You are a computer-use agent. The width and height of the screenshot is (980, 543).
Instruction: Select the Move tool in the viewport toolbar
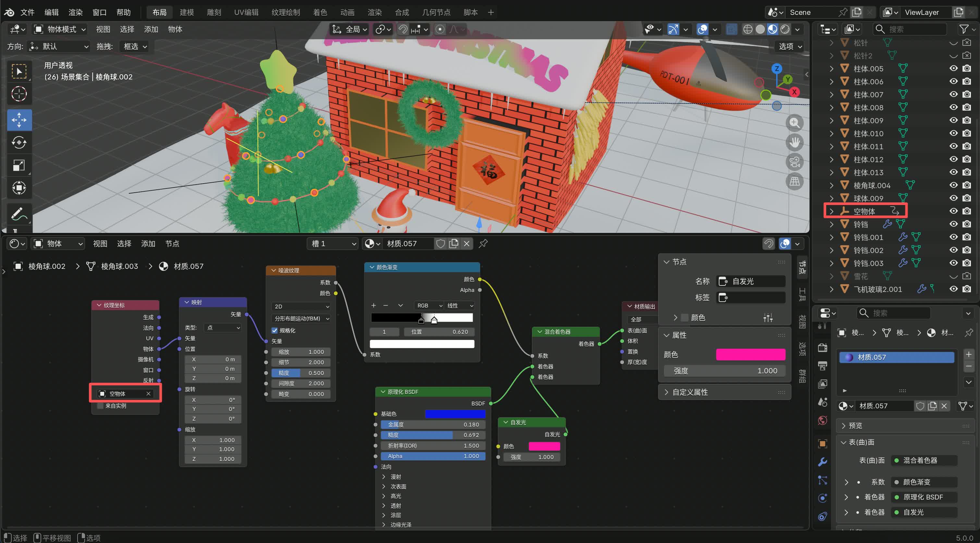point(19,120)
